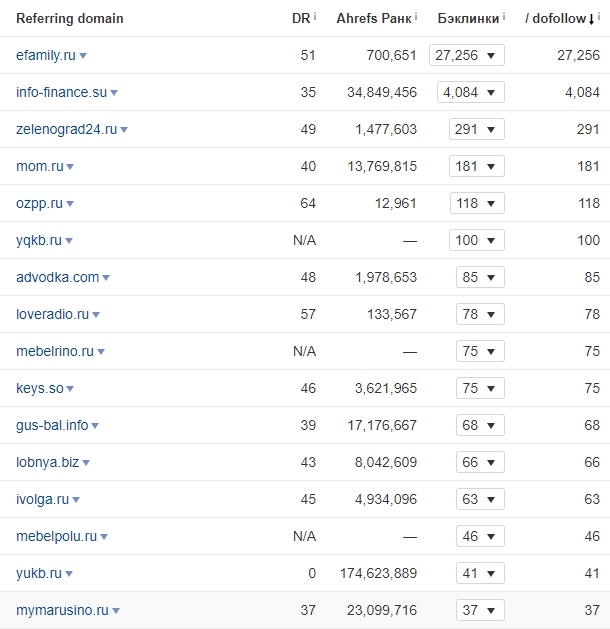This screenshot has width=610, height=629.
Task: Open 85 backlinks dropdown for advodka.com
Action: pos(480,277)
